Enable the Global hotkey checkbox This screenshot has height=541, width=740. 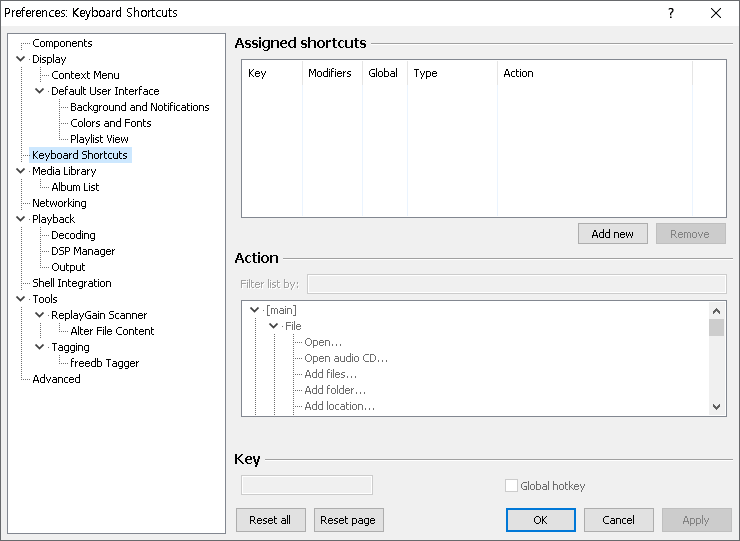pos(511,486)
